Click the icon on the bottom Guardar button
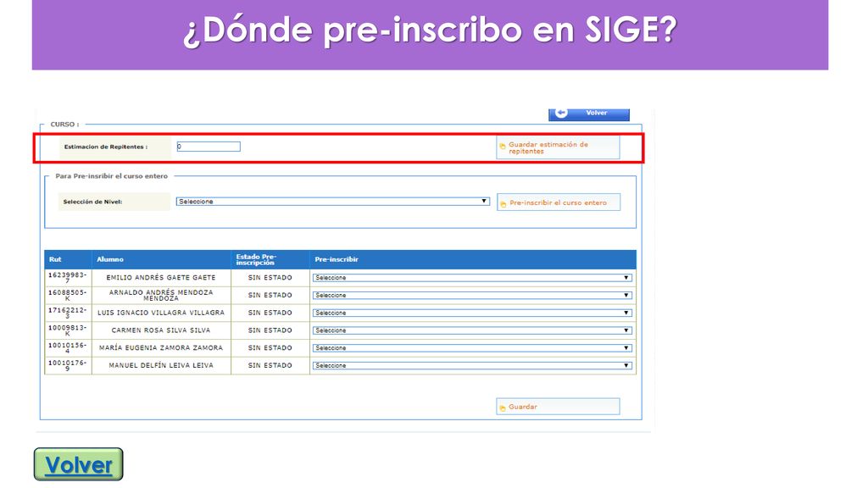Image resolution: width=868 pixels, height=488 pixels. click(x=503, y=408)
